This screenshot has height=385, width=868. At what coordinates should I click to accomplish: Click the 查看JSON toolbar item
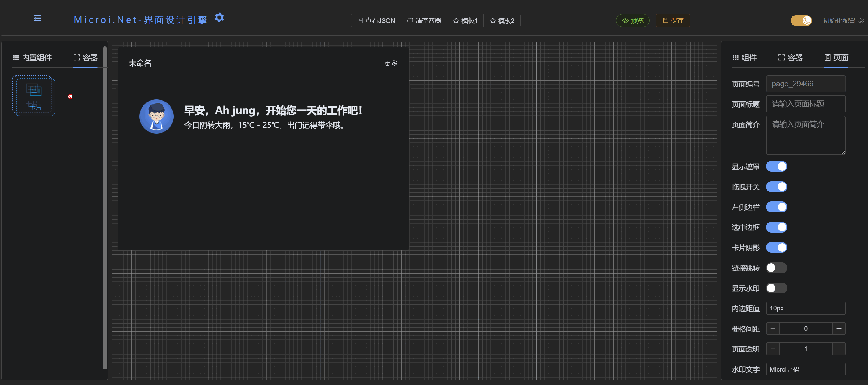(x=375, y=20)
